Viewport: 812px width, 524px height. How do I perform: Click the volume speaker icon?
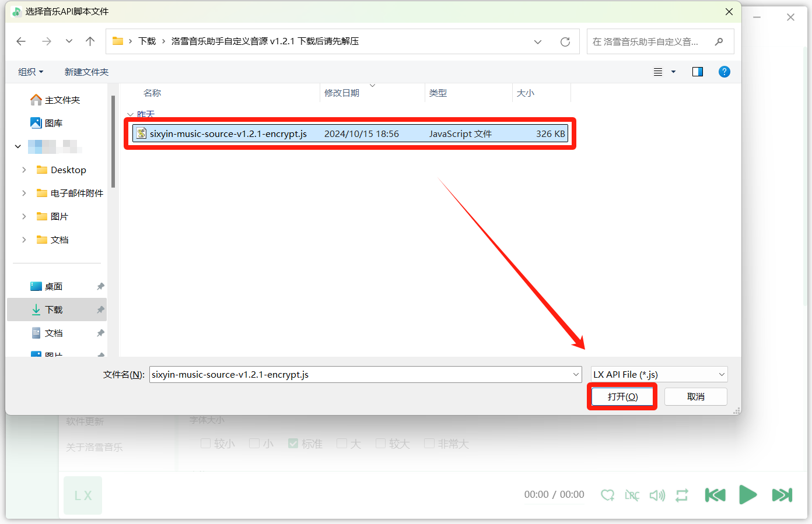coord(657,495)
